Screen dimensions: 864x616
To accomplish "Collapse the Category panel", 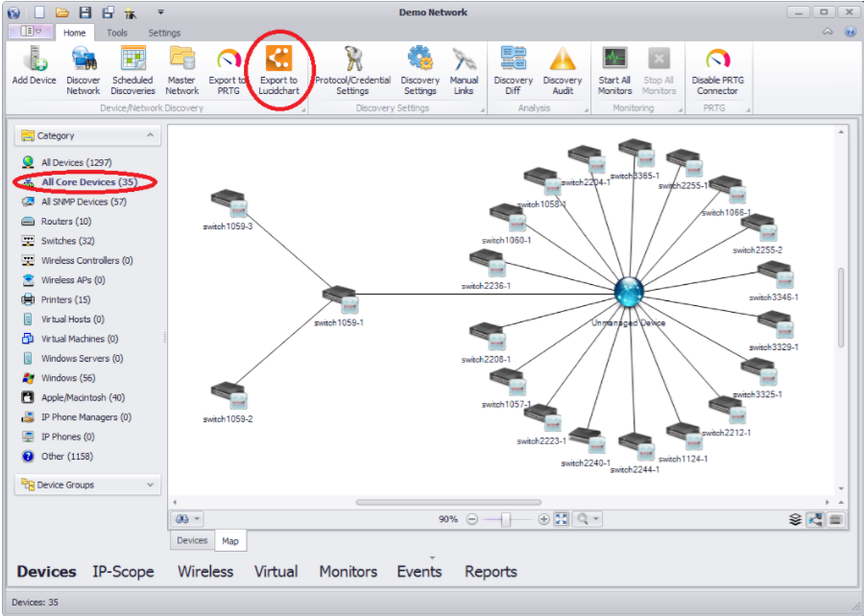I will (x=150, y=135).
